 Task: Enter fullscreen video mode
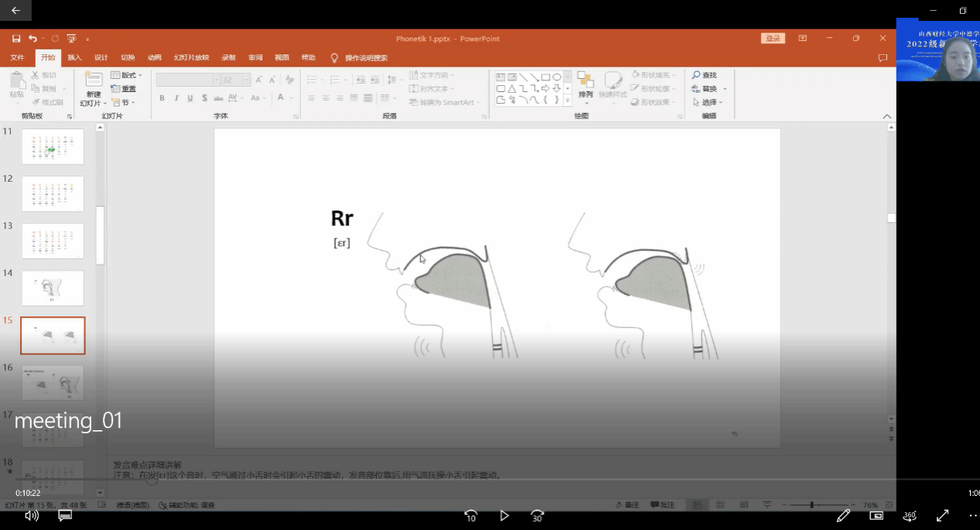tap(942, 515)
